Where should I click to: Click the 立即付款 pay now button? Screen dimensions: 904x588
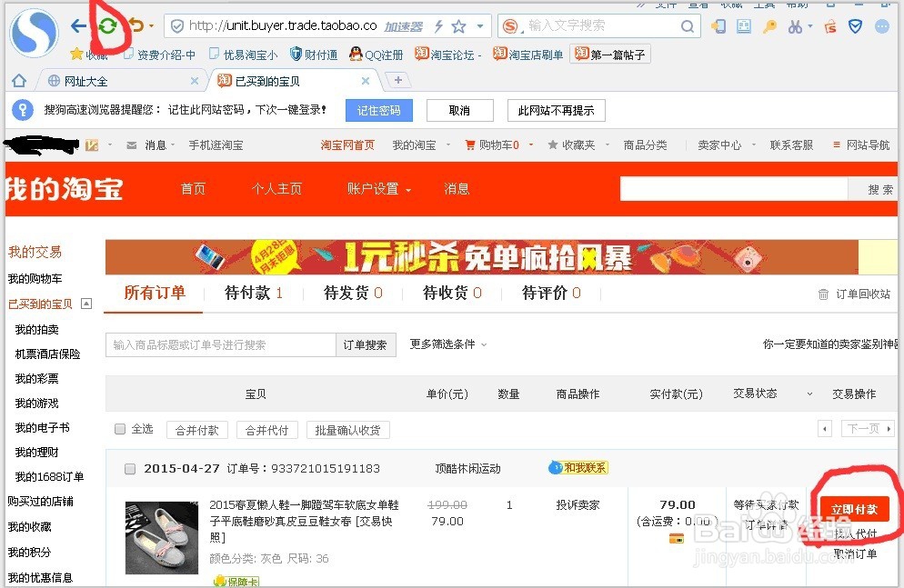click(854, 509)
